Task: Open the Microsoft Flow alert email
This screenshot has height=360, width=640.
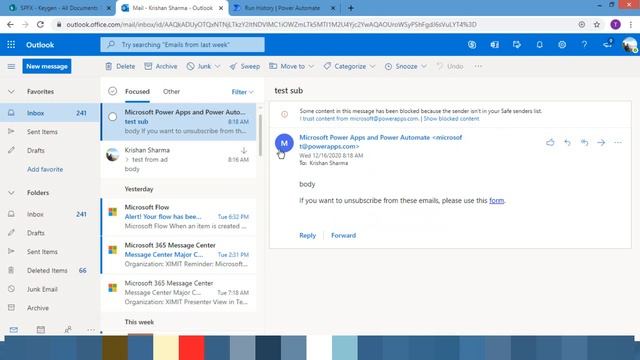Action: [x=179, y=217]
